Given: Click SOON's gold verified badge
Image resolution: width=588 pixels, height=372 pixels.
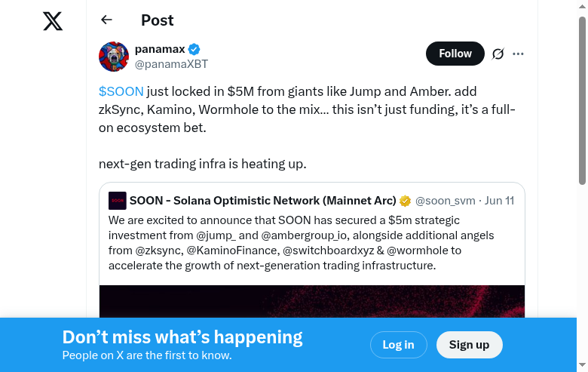Looking at the screenshot, I should (x=405, y=201).
